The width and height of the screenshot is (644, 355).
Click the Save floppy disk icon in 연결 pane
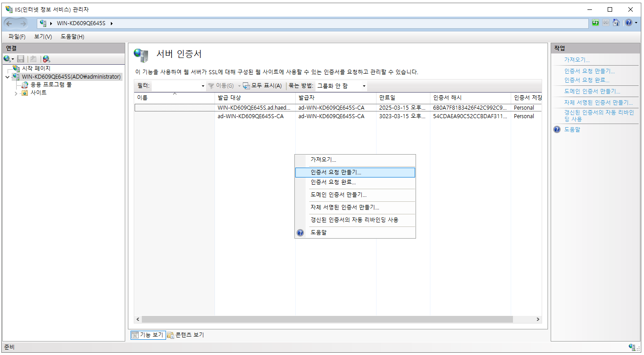pos(21,59)
